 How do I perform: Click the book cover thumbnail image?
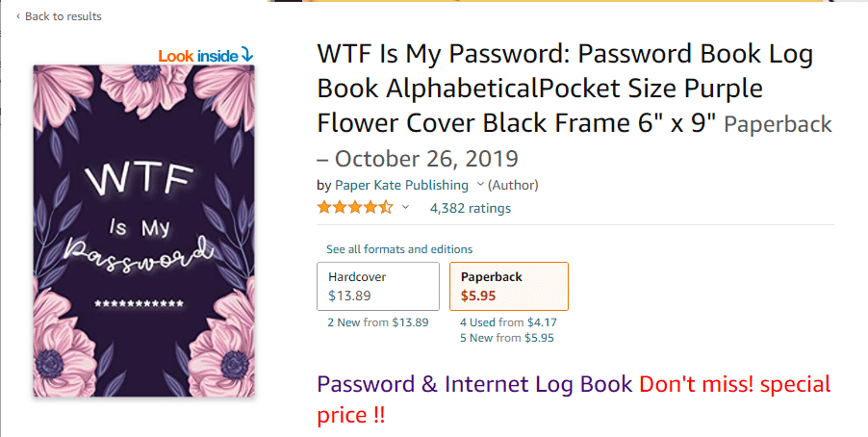click(144, 230)
